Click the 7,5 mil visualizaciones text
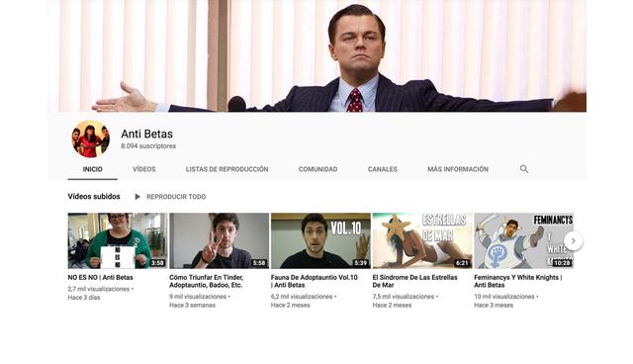 (x=403, y=297)
